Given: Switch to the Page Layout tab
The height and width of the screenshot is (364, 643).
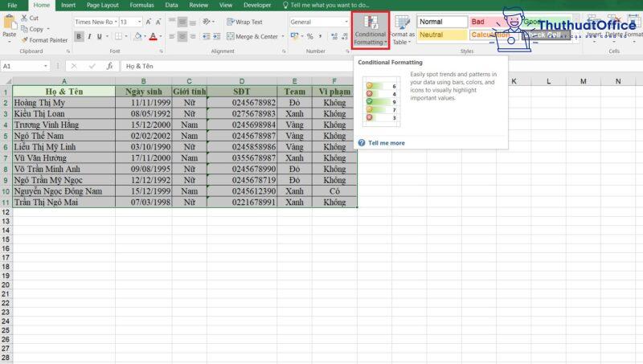Looking at the screenshot, I should coord(103,6).
